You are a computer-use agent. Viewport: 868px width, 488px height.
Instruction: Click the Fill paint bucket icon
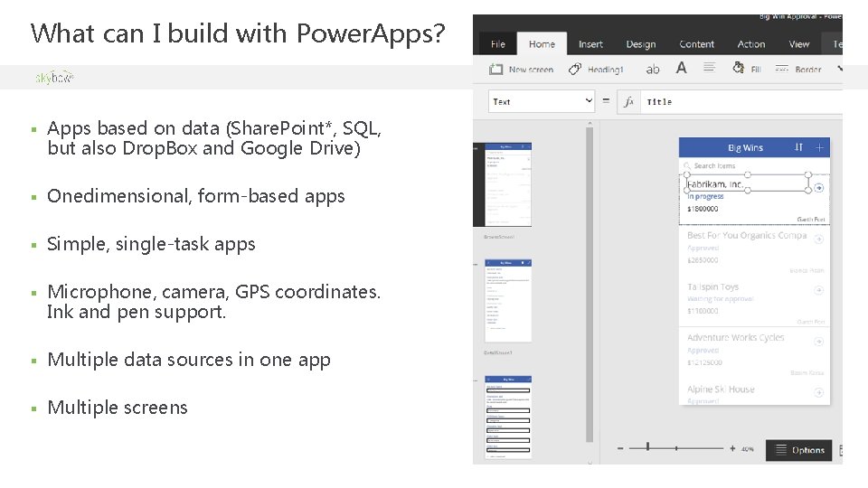click(738, 68)
